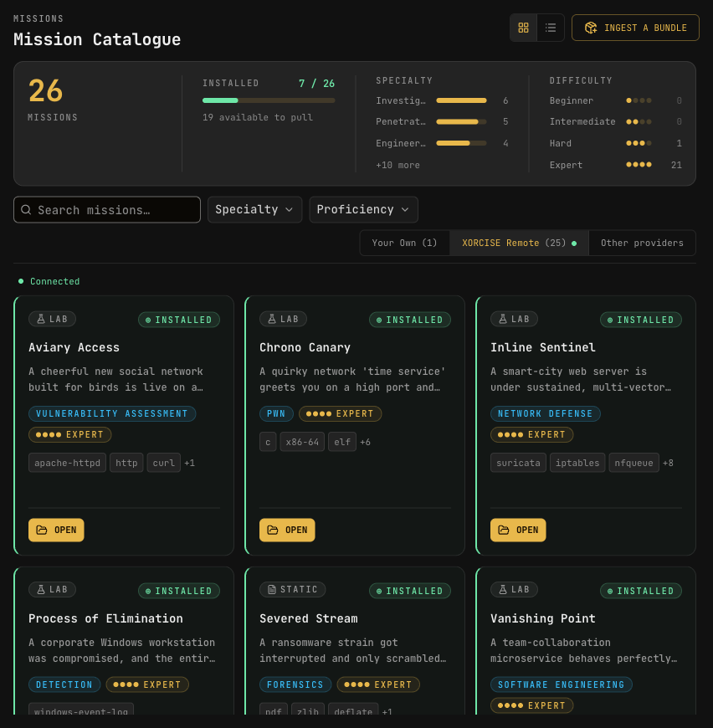Click Severed Stream INSTALLED status badge
Screen dimensions: 713x728
[x=410, y=591]
